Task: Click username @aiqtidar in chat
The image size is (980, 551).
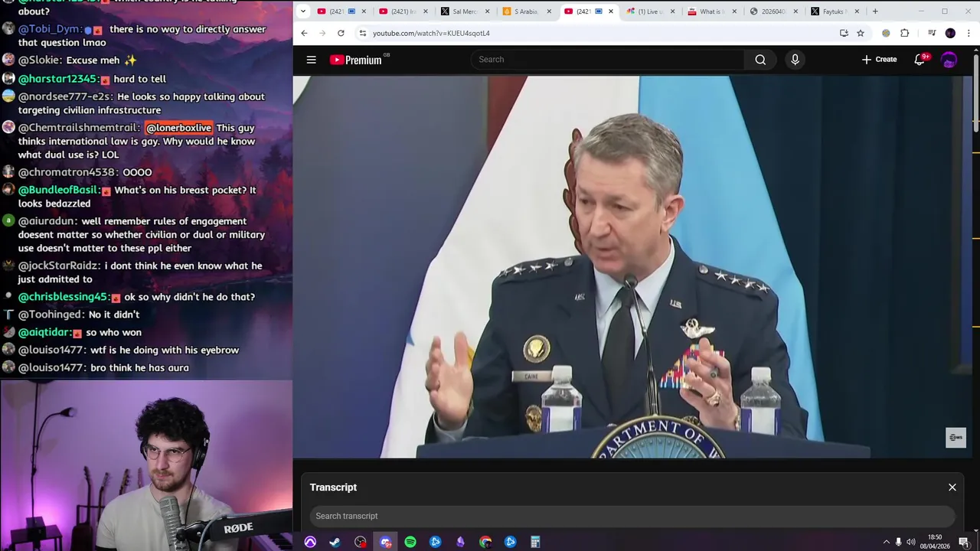Action: click(45, 332)
